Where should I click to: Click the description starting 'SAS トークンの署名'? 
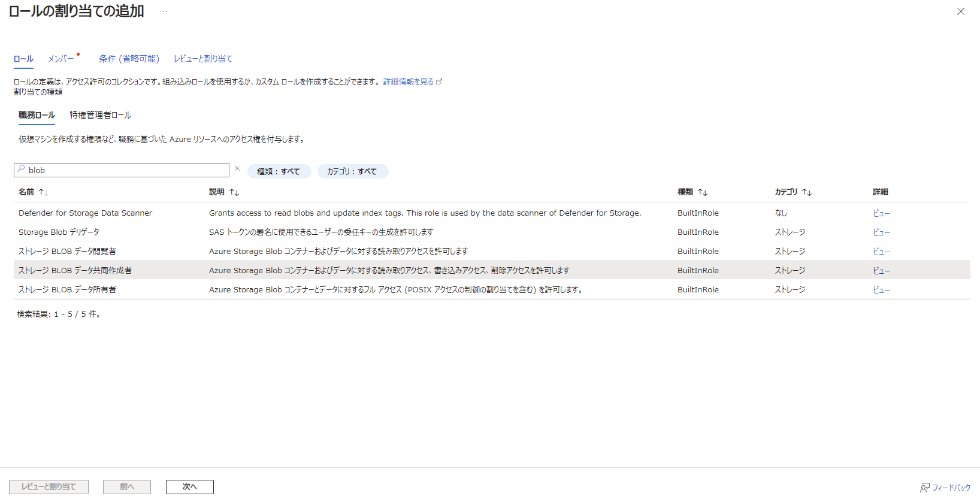click(321, 232)
